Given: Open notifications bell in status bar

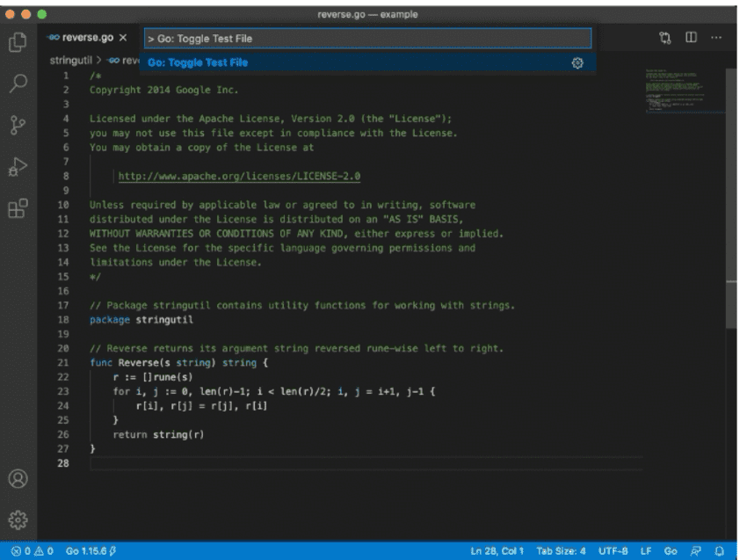Looking at the screenshot, I should (x=720, y=551).
